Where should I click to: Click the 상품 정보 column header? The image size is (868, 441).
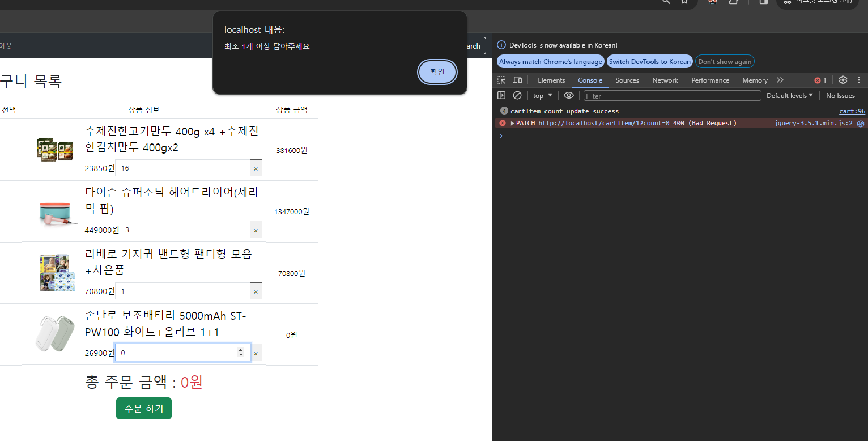click(x=144, y=109)
